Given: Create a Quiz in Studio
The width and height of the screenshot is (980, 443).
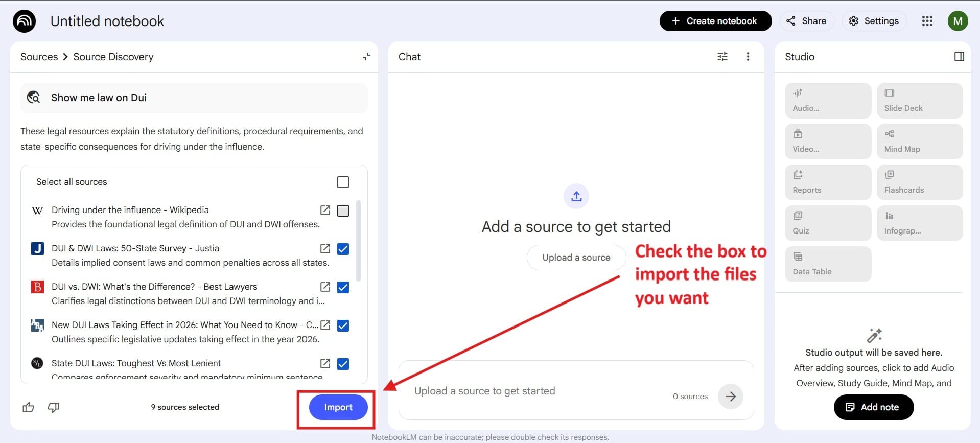Looking at the screenshot, I should click(x=828, y=223).
